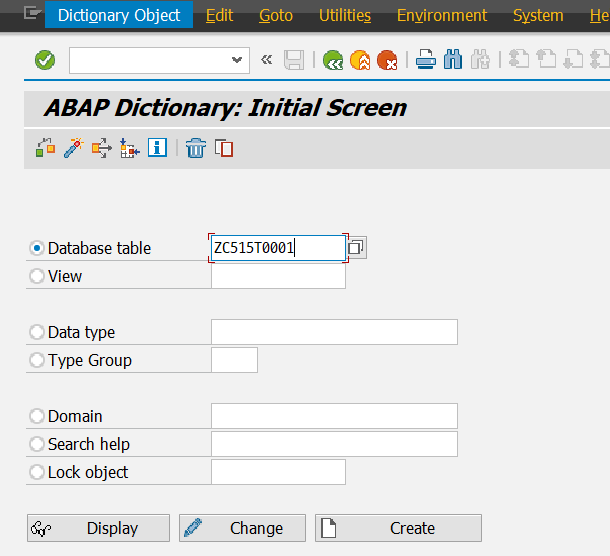
Task: Open the Environment menu
Action: (442, 16)
